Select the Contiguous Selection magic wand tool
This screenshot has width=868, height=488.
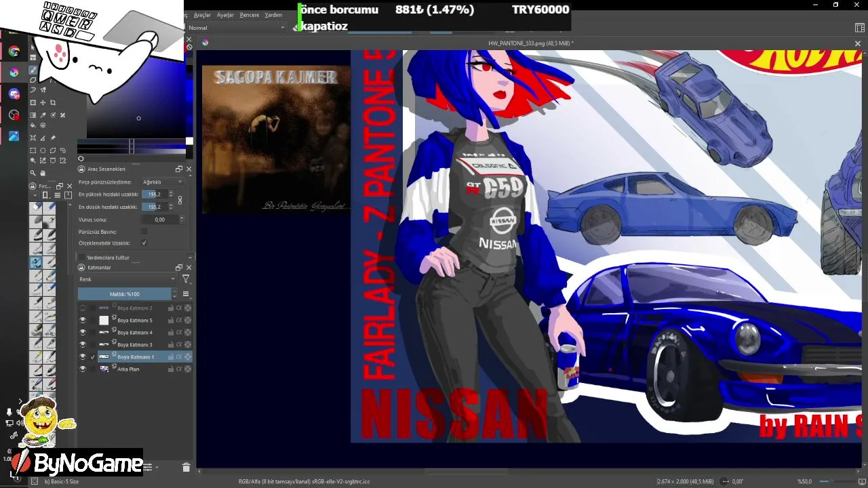(x=33, y=161)
